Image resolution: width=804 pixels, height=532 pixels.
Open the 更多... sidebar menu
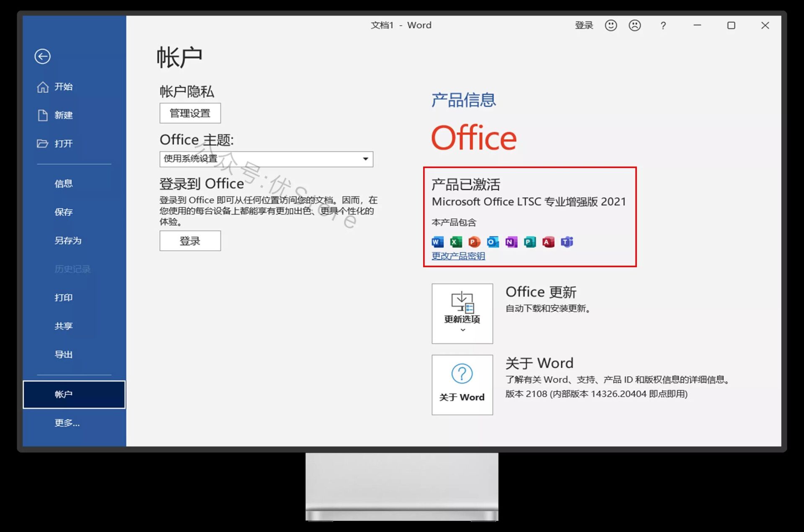[67, 423]
